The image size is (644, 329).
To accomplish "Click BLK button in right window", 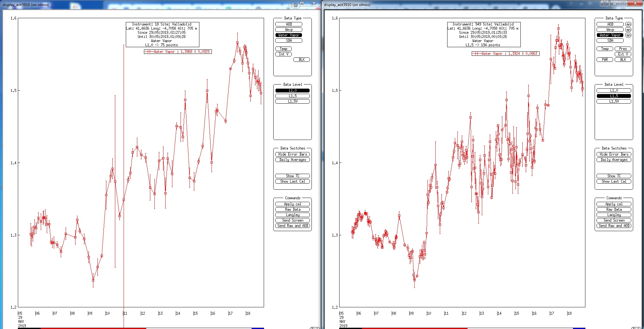I will coord(623,60).
